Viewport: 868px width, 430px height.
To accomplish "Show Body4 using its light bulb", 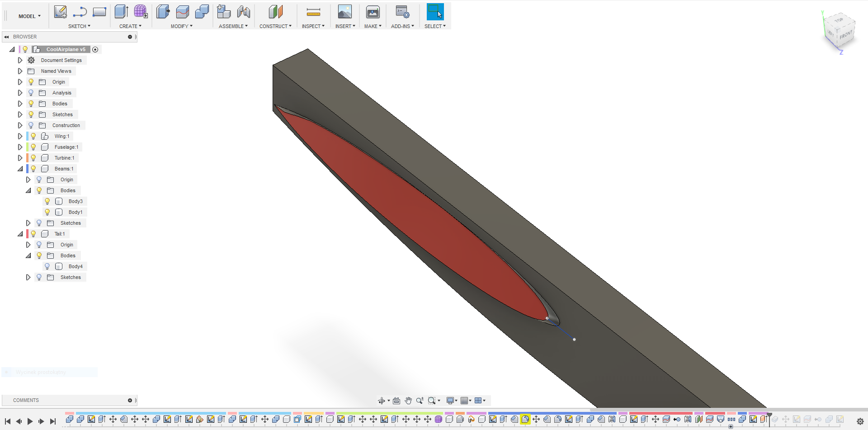I will click(47, 266).
